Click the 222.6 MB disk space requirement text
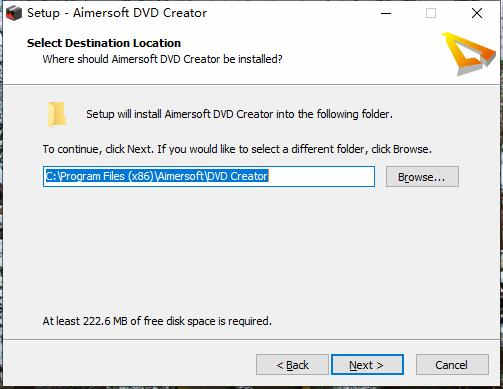This screenshot has height=389, width=503. (157, 321)
